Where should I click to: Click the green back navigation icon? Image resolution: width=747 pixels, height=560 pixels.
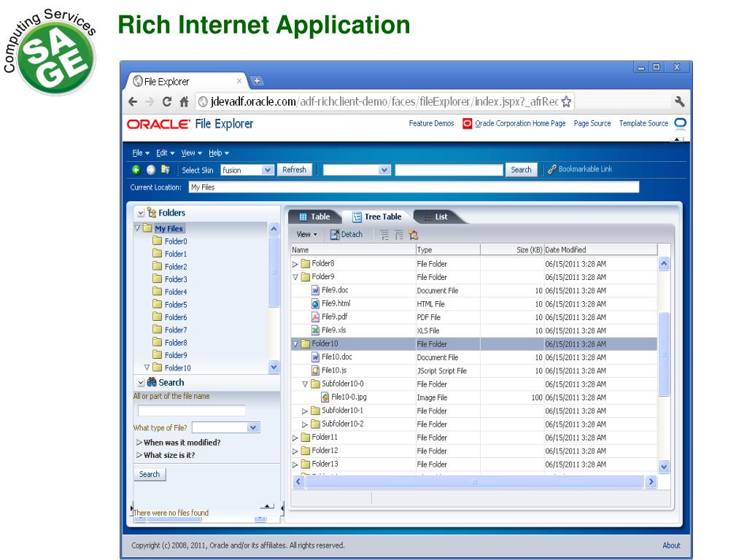coord(136,169)
